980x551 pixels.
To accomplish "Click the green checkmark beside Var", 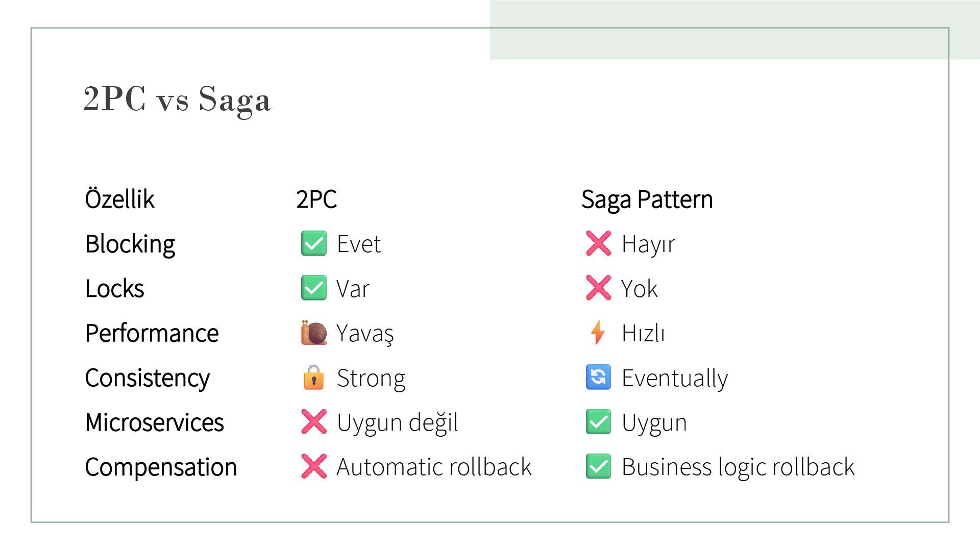I will (x=313, y=288).
